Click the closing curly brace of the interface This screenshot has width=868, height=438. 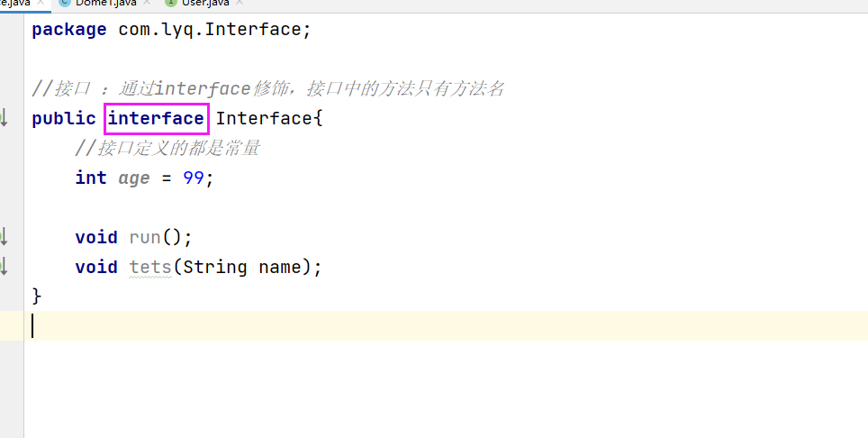[x=37, y=296]
